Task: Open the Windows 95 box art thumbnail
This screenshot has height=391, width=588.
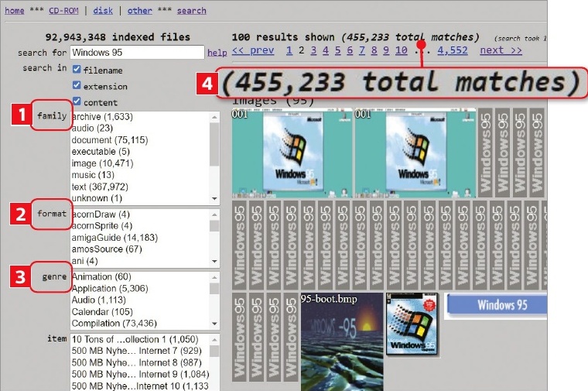Action: coord(412,324)
